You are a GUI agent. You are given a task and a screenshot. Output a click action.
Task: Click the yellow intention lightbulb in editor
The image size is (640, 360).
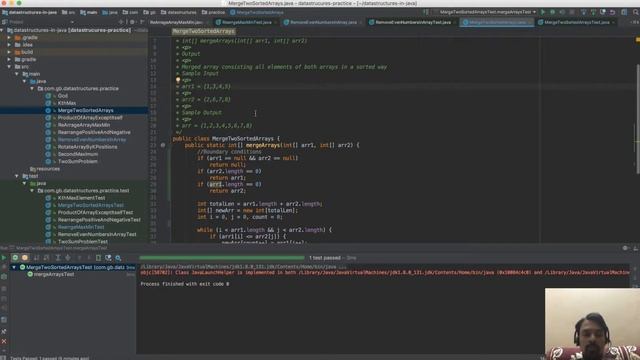click(178, 80)
